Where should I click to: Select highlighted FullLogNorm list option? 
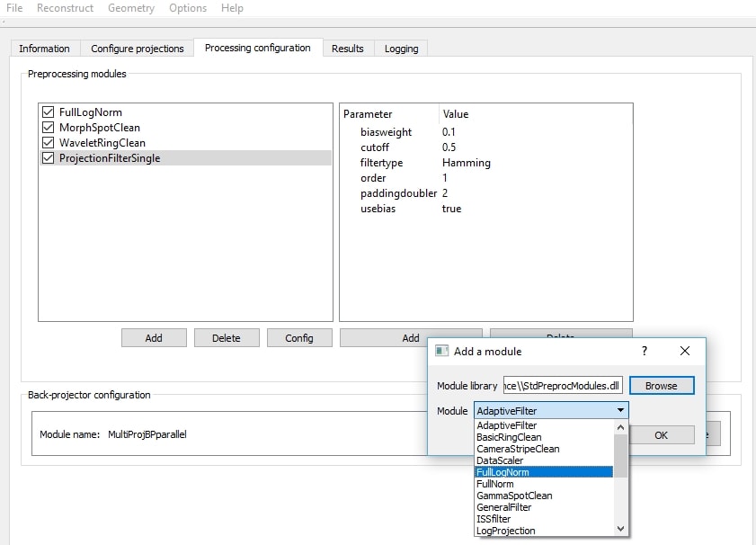[x=545, y=472]
